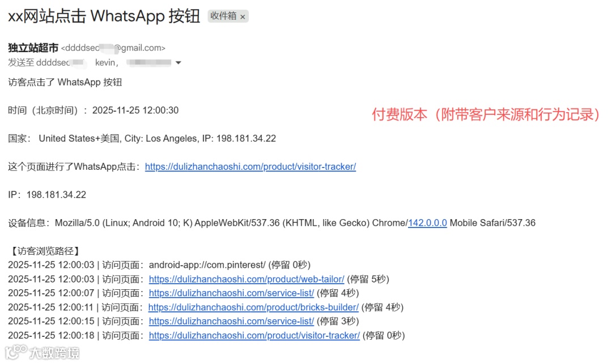The width and height of the screenshot is (612, 364).
Task: Click recipient name kevin
Action: click(x=107, y=63)
